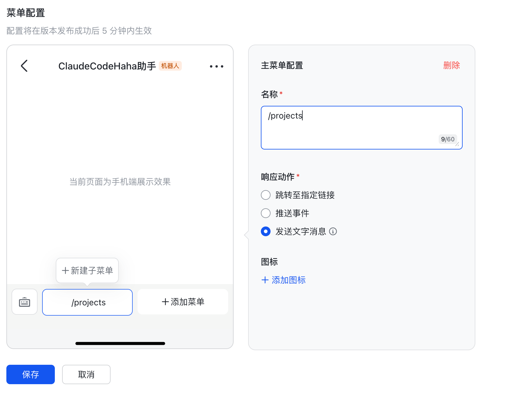Click the black home indicator bar

click(120, 344)
